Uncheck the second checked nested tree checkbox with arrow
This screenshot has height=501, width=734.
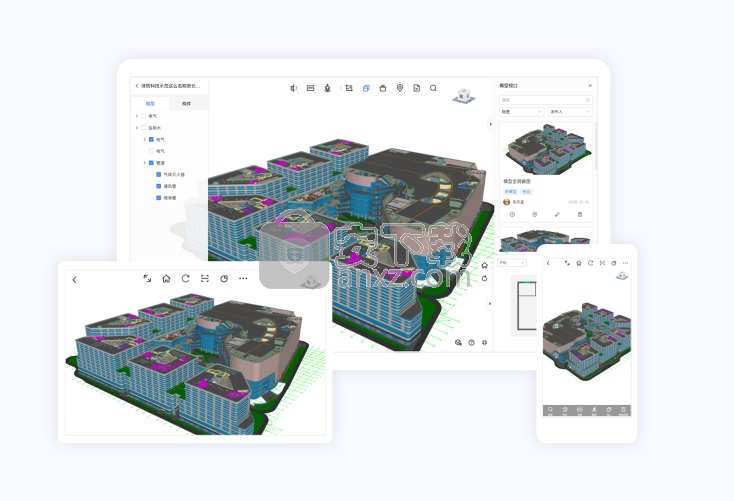[x=151, y=163]
